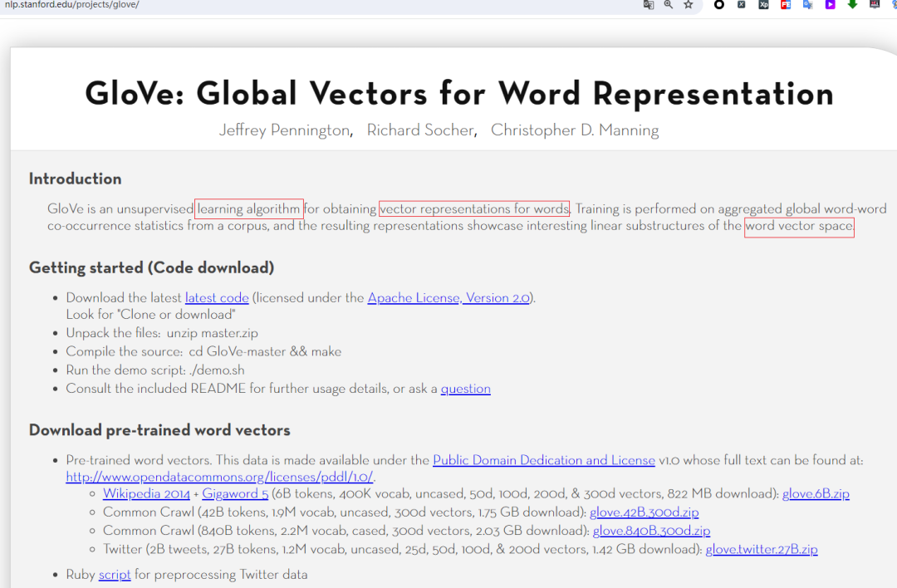Click the black circle extension icon
Viewport: 897px width, 588px height.
coord(719,5)
